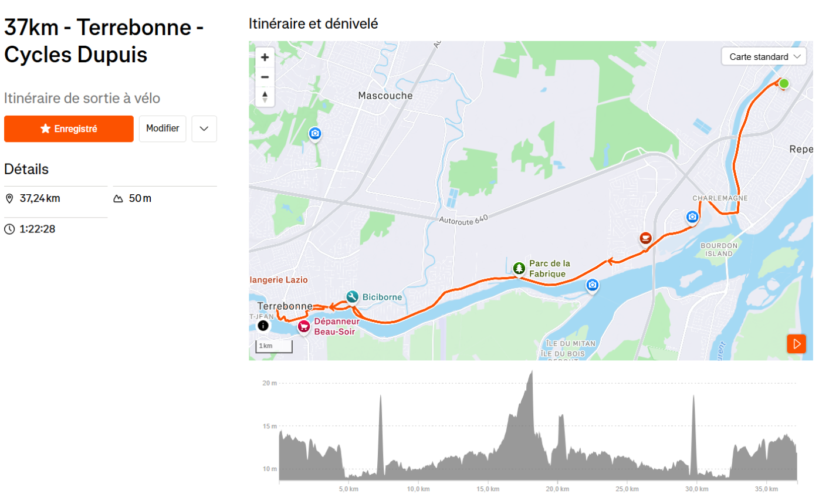Click the black info marker near Terrebonne
819x504 pixels.
tap(263, 325)
